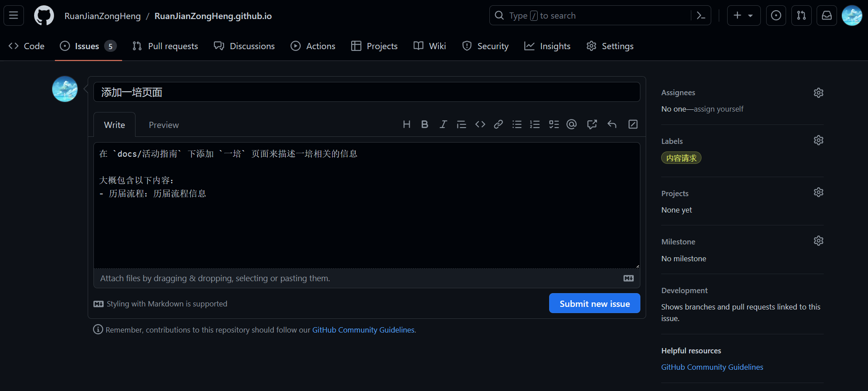
Task: Open GitHub Community Guidelines under Helpful resources
Action: 712,367
